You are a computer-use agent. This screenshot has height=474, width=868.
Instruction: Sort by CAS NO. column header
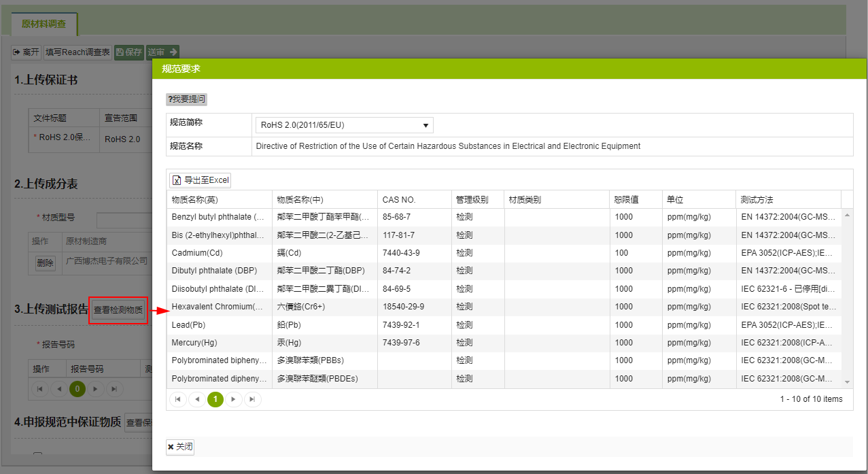[414, 200]
